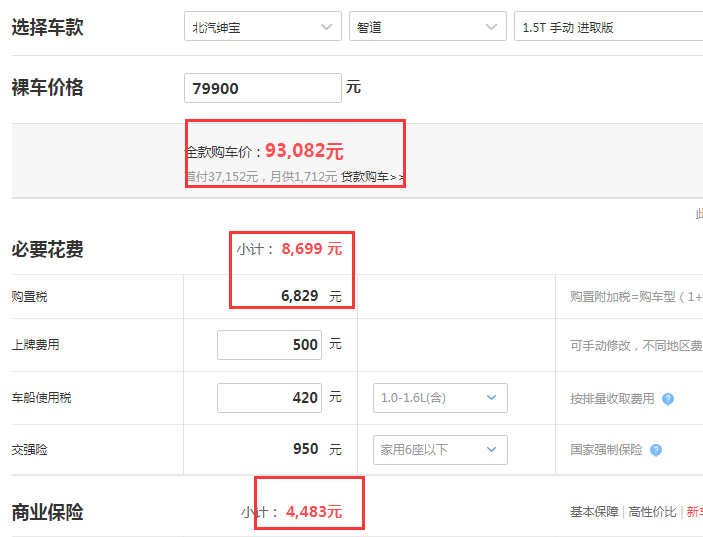Screen dimensions: 703x537
Task: Select the 高性价比 insurance option
Action: [652, 511]
